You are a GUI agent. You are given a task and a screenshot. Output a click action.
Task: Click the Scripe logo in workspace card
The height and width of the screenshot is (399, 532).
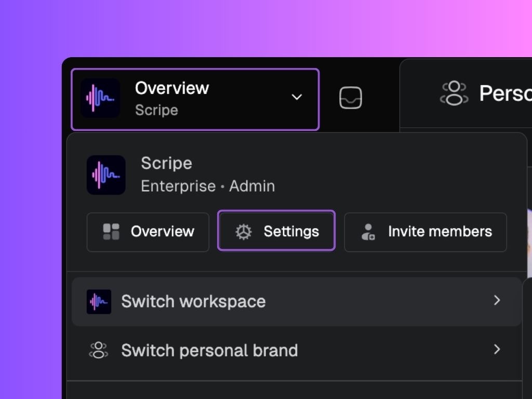click(106, 175)
